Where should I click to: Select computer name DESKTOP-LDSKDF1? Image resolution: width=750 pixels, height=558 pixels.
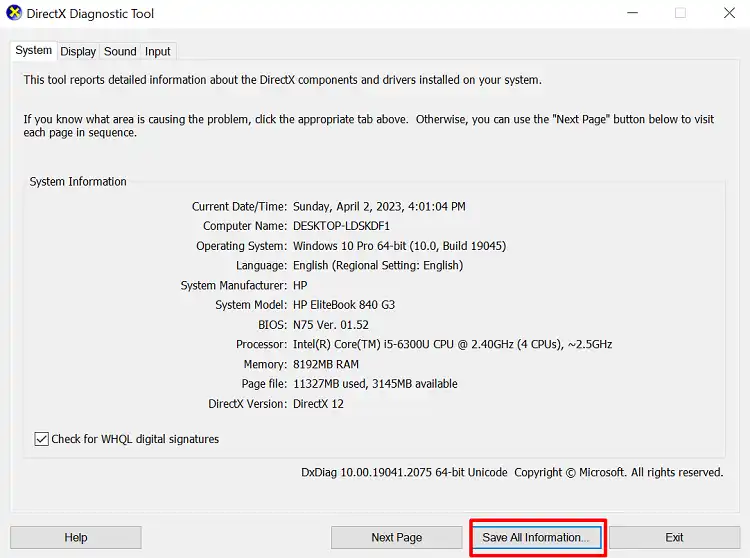click(342, 226)
